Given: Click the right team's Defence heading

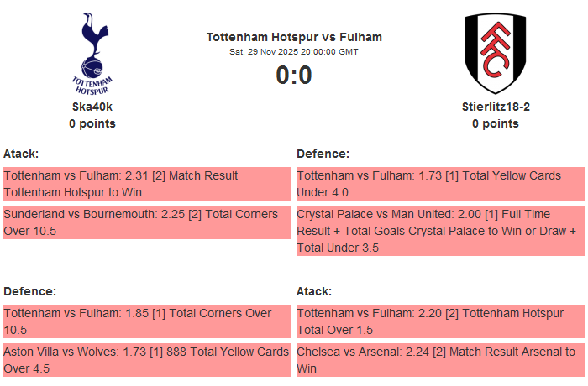Looking at the screenshot, I should pyautogui.click(x=323, y=154).
